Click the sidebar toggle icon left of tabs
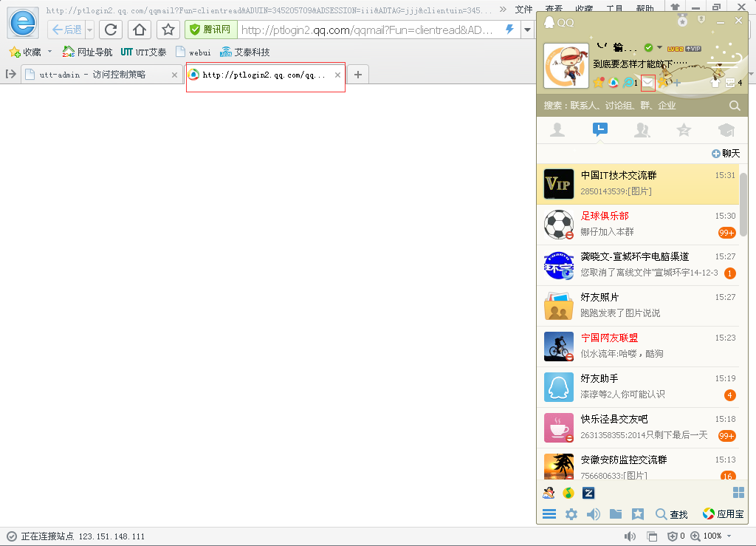Viewport: 756px width, 546px height. tap(10, 74)
